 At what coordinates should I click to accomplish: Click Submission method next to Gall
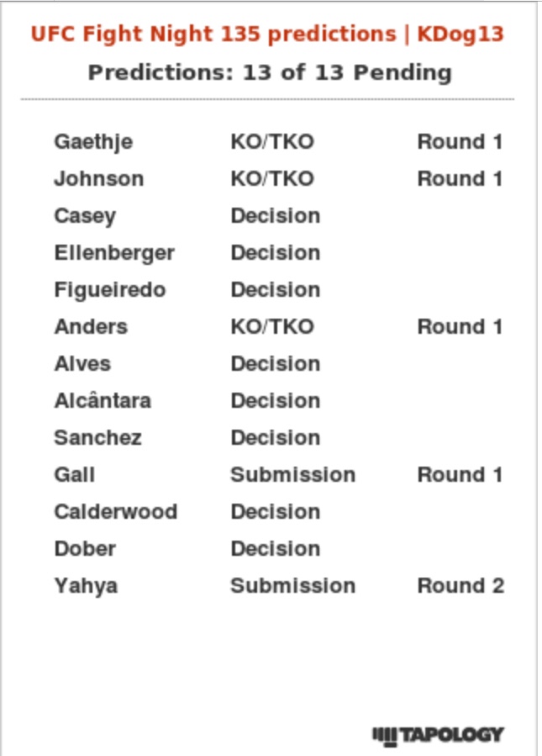point(292,475)
